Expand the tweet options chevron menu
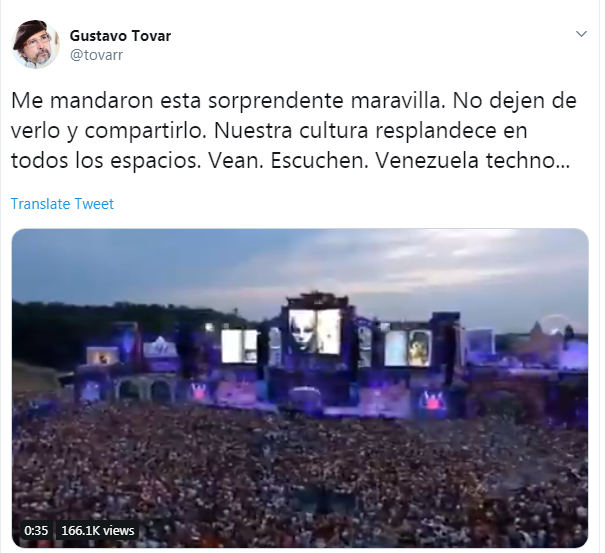Image resolution: width=605 pixels, height=553 pixels. (581, 34)
